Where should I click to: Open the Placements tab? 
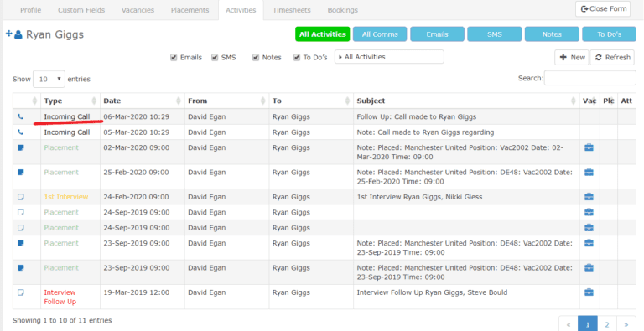pos(190,10)
